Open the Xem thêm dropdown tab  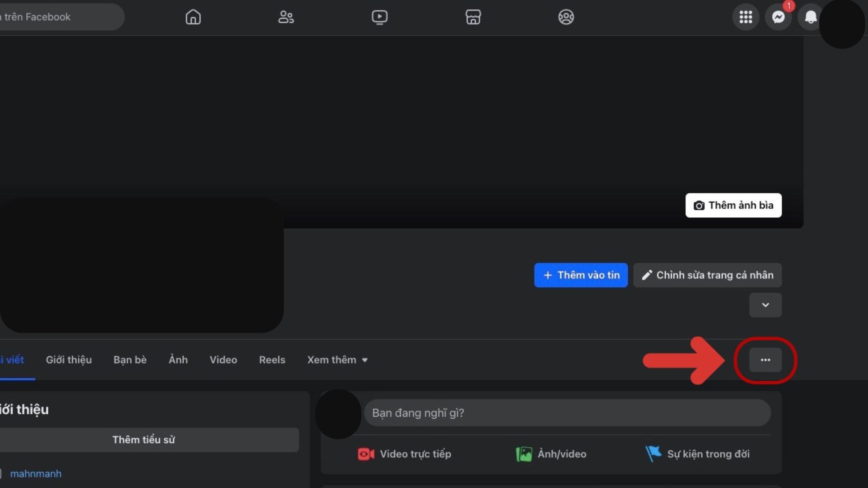pyautogui.click(x=337, y=360)
